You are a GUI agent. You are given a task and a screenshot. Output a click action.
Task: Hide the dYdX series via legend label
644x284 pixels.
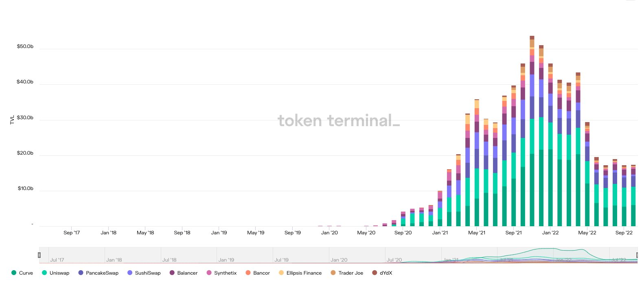[386, 273]
